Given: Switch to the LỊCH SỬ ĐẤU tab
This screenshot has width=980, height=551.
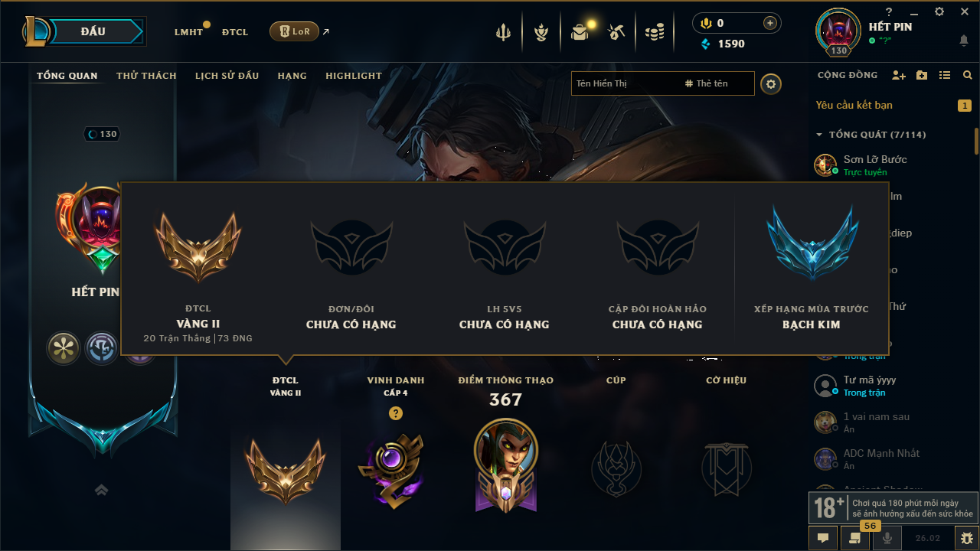Looking at the screenshot, I should 227,76.
